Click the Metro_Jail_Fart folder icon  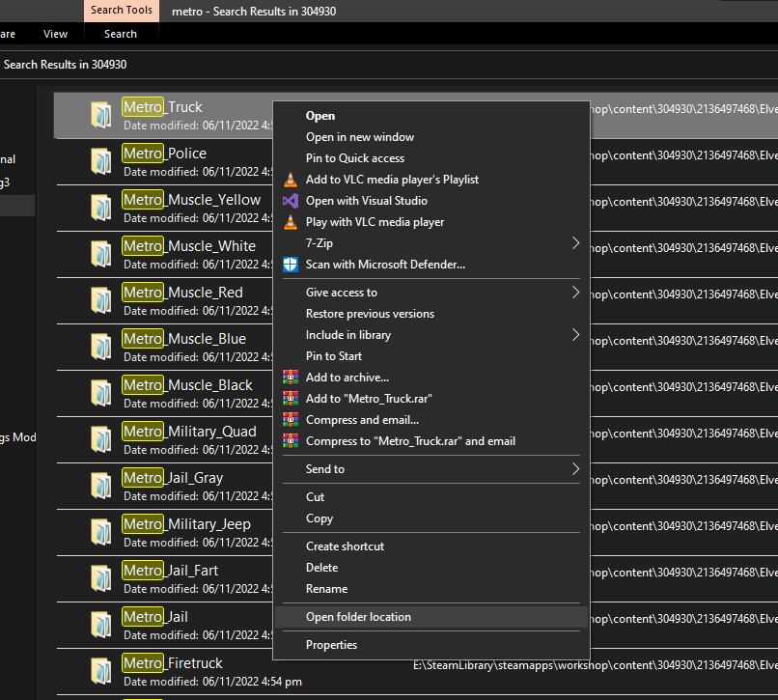101,578
